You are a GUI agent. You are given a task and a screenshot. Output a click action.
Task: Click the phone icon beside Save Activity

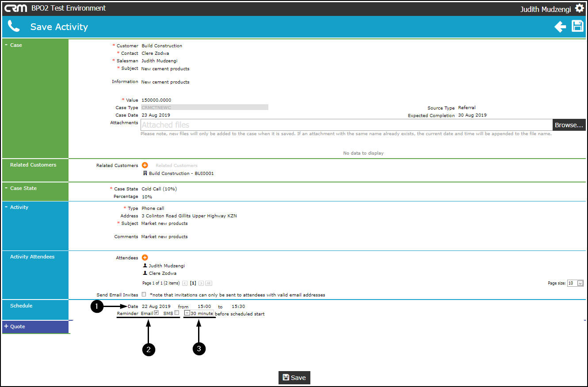click(x=14, y=27)
